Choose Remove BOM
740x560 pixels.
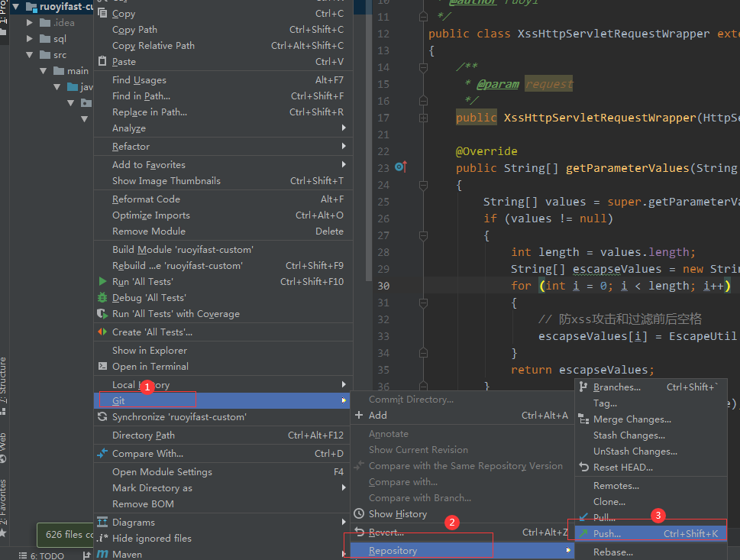coord(223,503)
